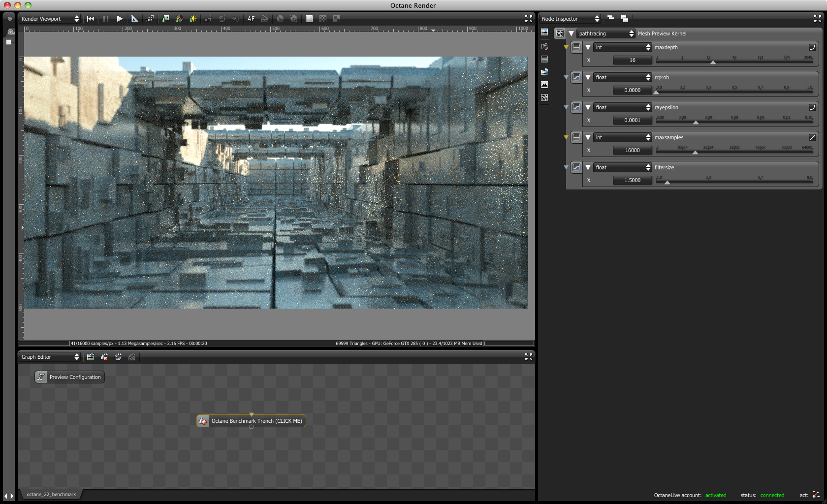Click the image icon with green arrow
This screenshot has width=827, height=504.
click(x=165, y=19)
